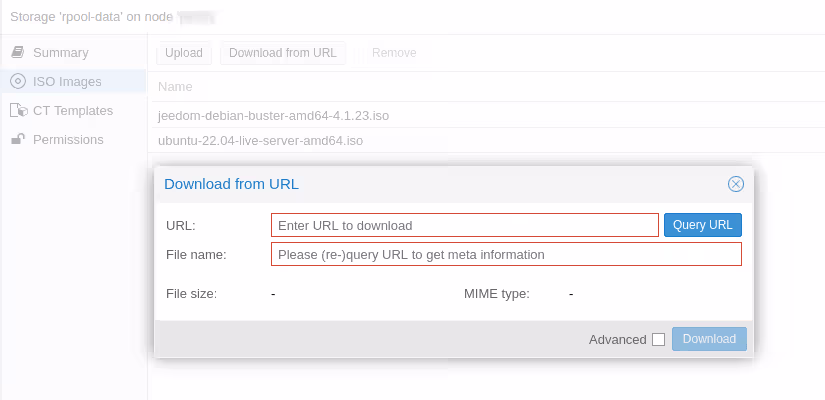Click the Download from URL dialog title

231,184
